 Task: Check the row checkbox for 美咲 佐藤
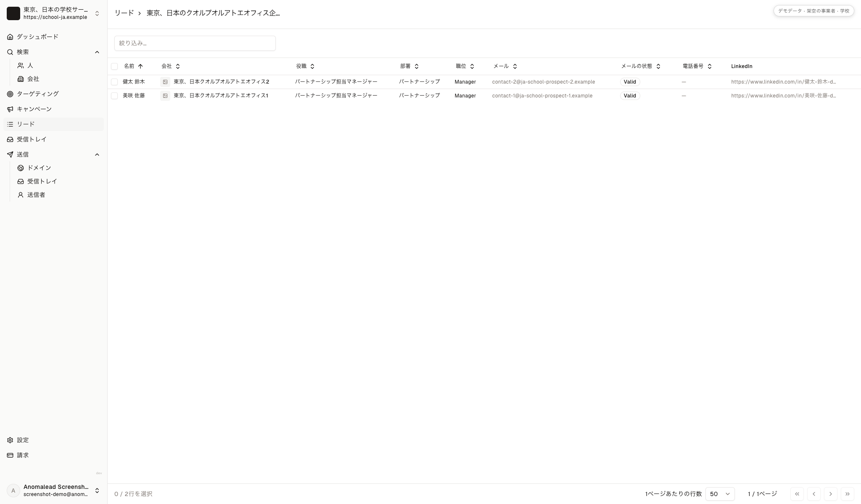pos(114,96)
